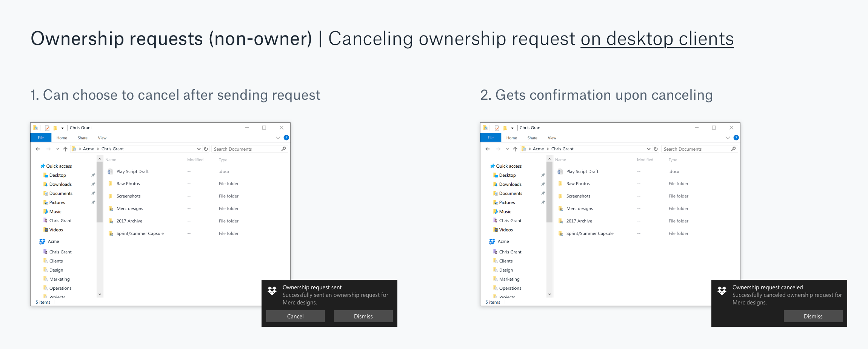Image resolution: width=868 pixels, height=349 pixels.
Task: Click the Acme Dropbox icon in the sidebar
Action: (x=42, y=241)
